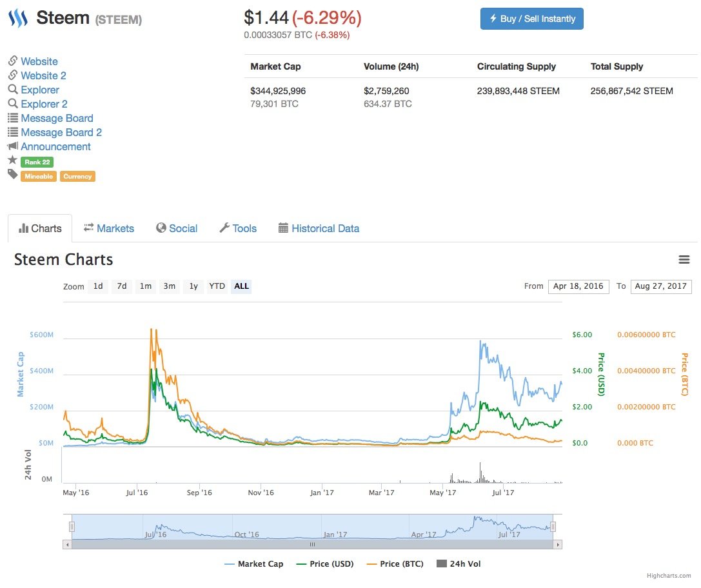Screen dimensions: 701x588
Task: Open the chart hamburger context menu
Action: (684, 259)
